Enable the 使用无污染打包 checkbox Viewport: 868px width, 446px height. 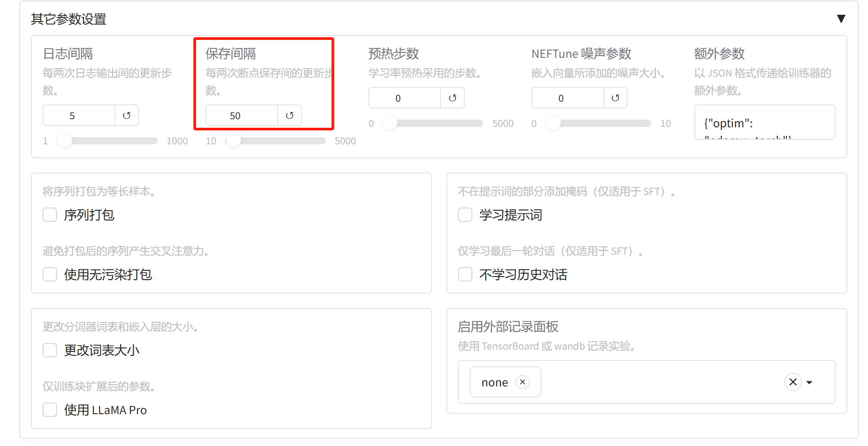tap(50, 274)
